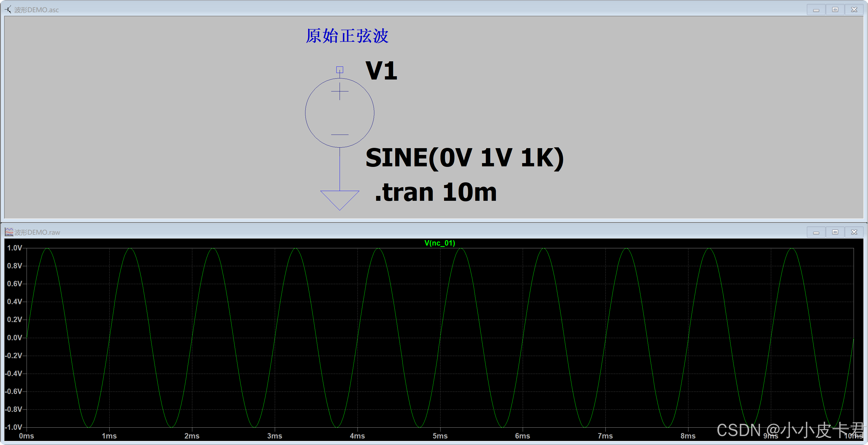Close the 波形DEMO.asc schematic window

[854, 9]
